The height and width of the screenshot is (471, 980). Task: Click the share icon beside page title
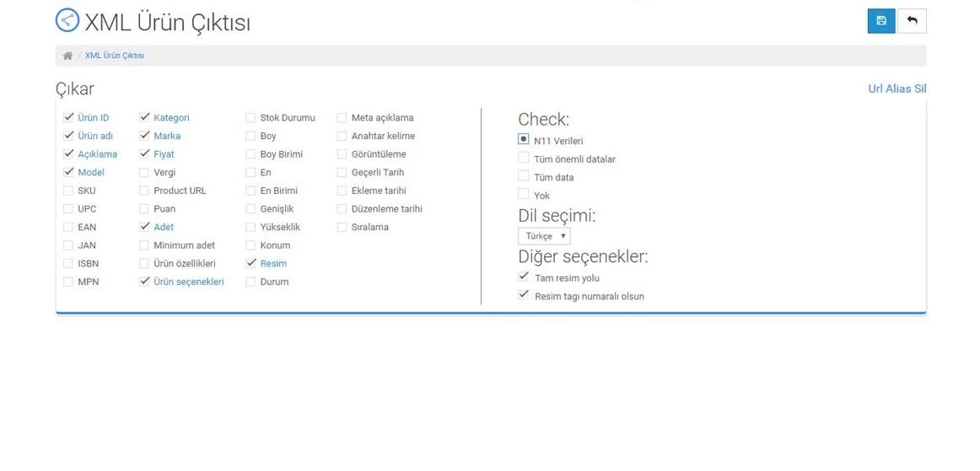click(x=67, y=20)
